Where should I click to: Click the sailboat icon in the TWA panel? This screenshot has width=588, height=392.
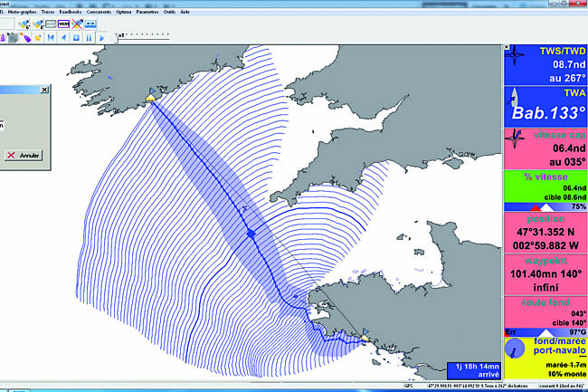[x=514, y=99]
